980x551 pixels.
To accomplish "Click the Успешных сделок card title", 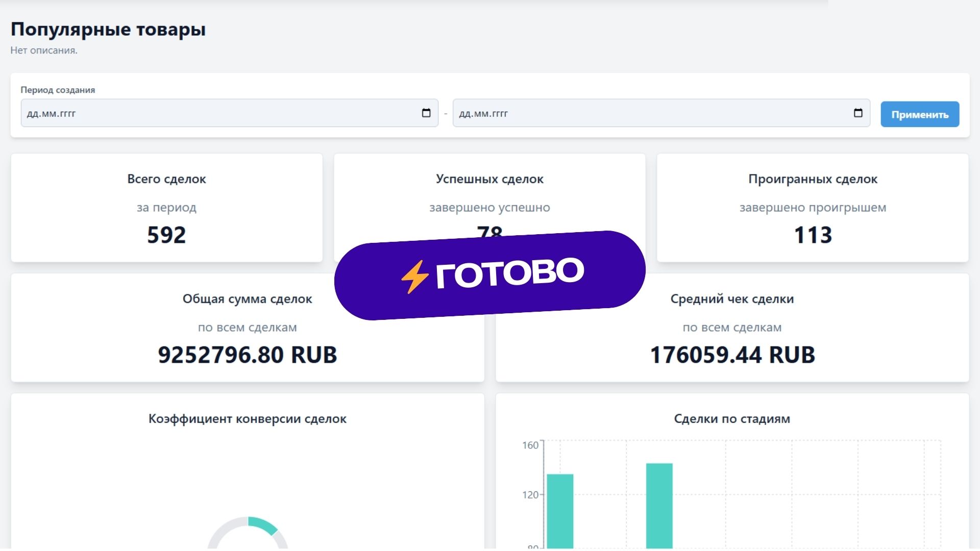I will coord(489,179).
